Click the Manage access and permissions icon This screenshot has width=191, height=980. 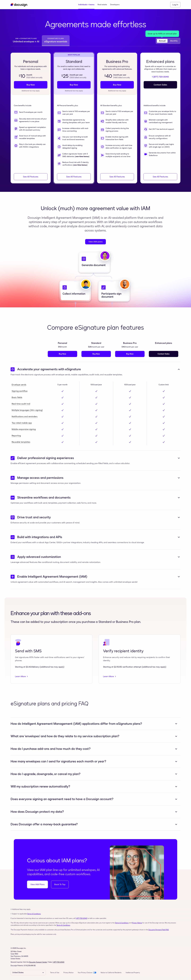[13, 478]
